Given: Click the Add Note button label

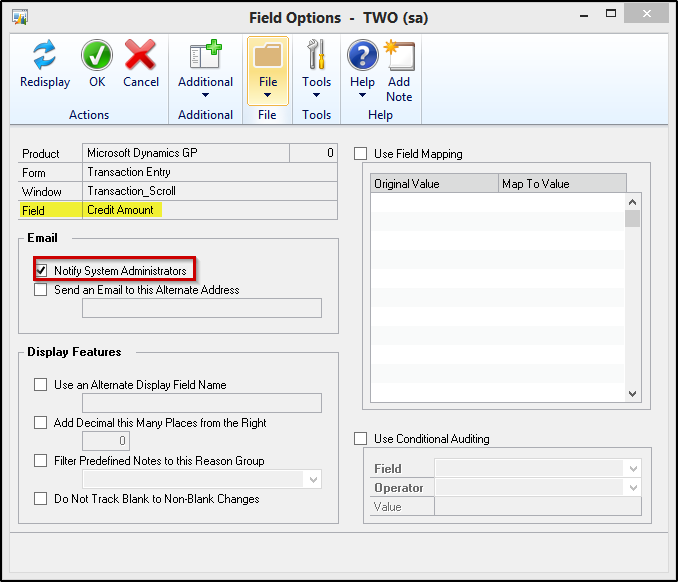Looking at the screenshot, I should coord(399,89).
